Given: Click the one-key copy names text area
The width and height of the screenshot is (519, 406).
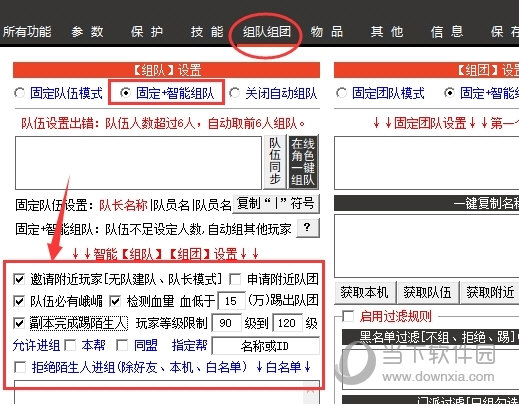Looking at the screenshot, I should [427, 246].
